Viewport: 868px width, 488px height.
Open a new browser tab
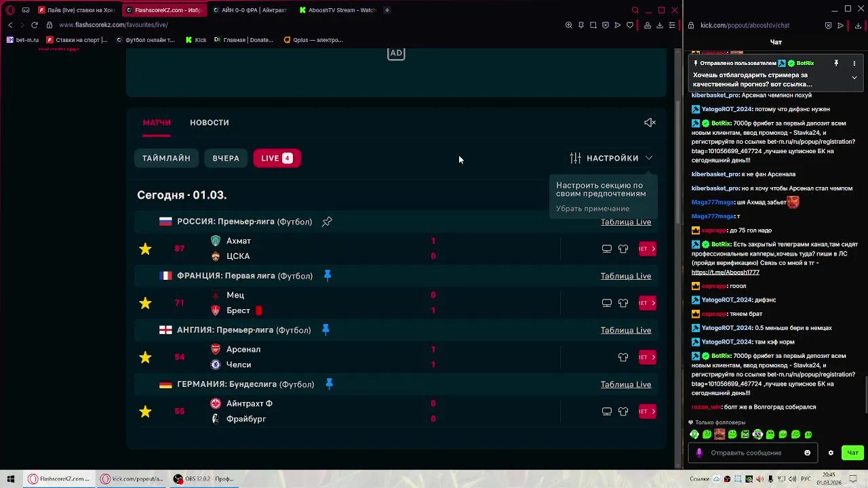(x=387, y=10)
